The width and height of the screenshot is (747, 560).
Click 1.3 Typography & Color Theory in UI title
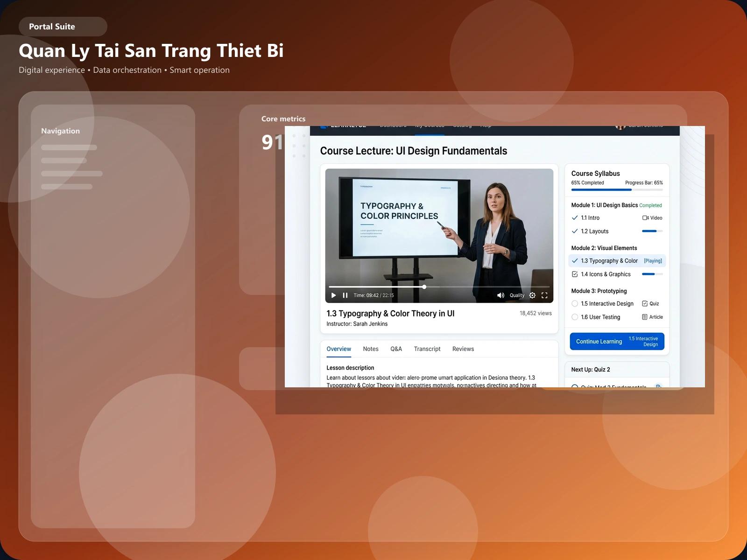[x=390, y=314]
